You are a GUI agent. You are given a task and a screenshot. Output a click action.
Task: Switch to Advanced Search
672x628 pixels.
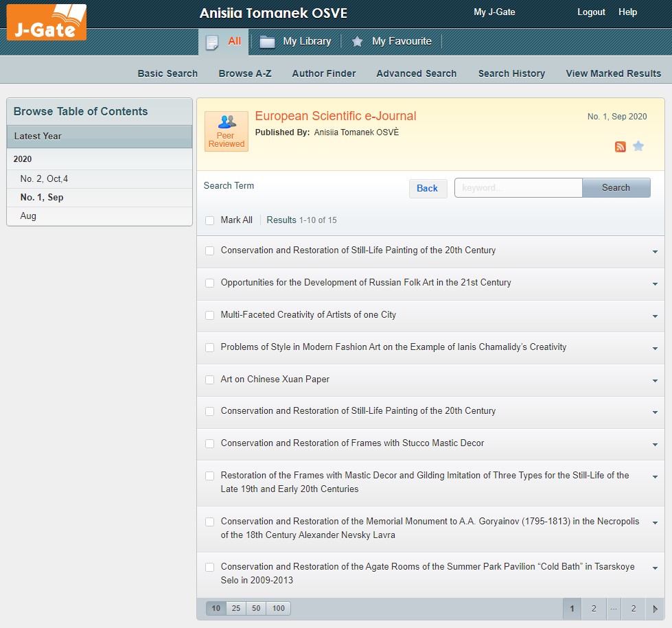[x=416, y=73]
